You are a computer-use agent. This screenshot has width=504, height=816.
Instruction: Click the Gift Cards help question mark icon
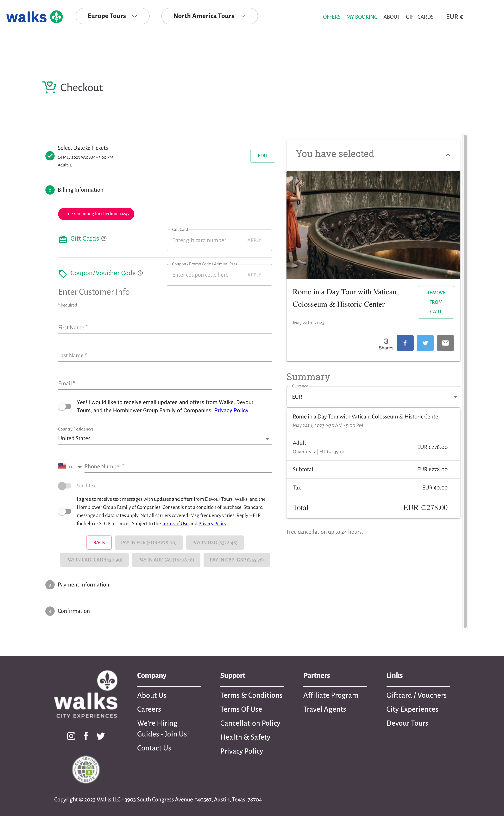coord(104,238)
